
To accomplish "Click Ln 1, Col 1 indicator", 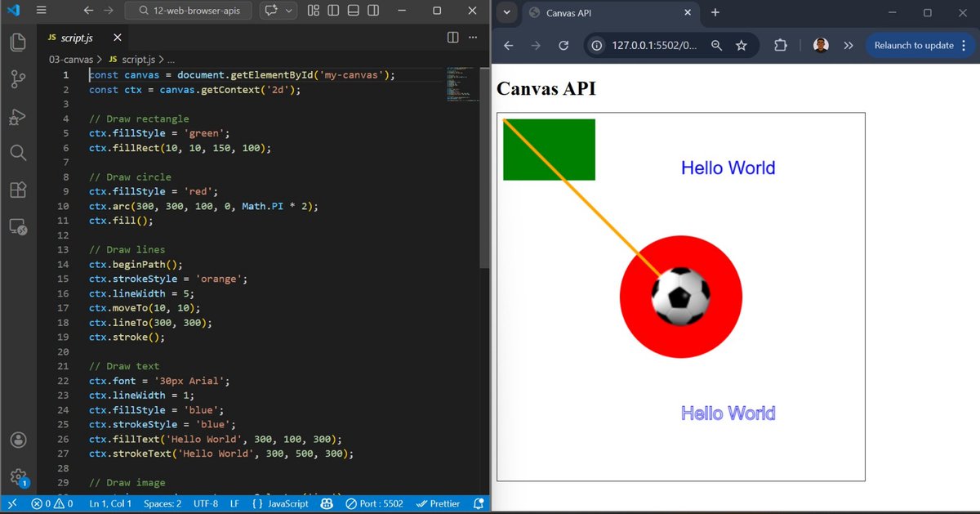I will pos(110,503).
